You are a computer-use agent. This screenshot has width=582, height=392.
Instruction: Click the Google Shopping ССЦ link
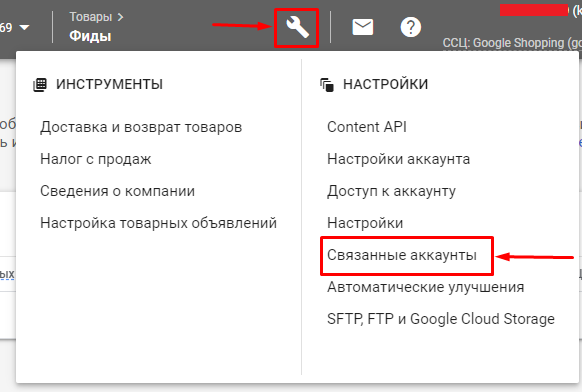coord(512,43)
